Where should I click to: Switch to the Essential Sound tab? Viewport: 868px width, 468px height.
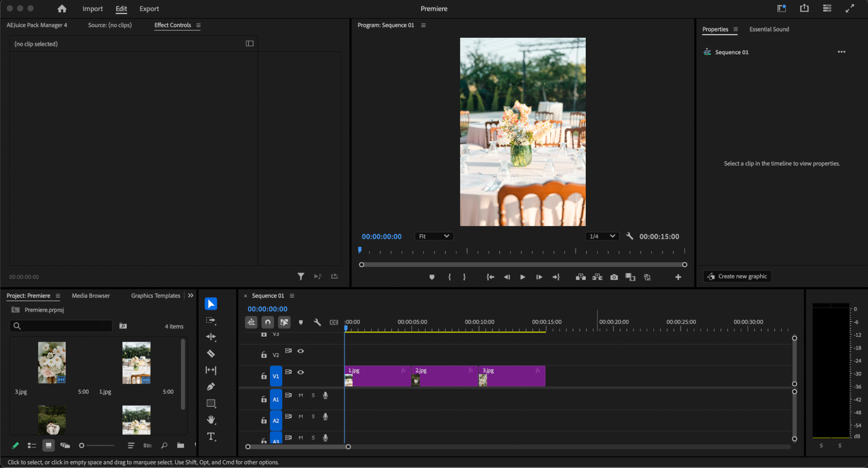769,29
